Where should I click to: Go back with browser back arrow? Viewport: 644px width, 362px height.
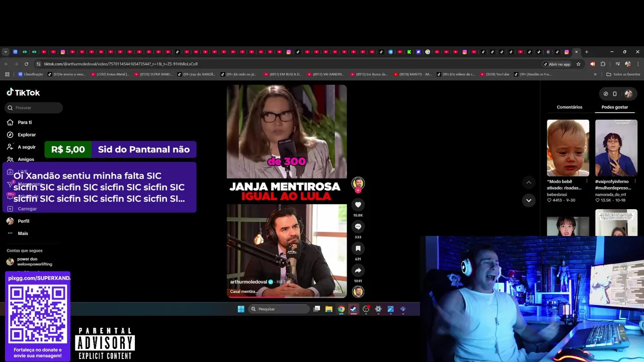click(6, 64)
